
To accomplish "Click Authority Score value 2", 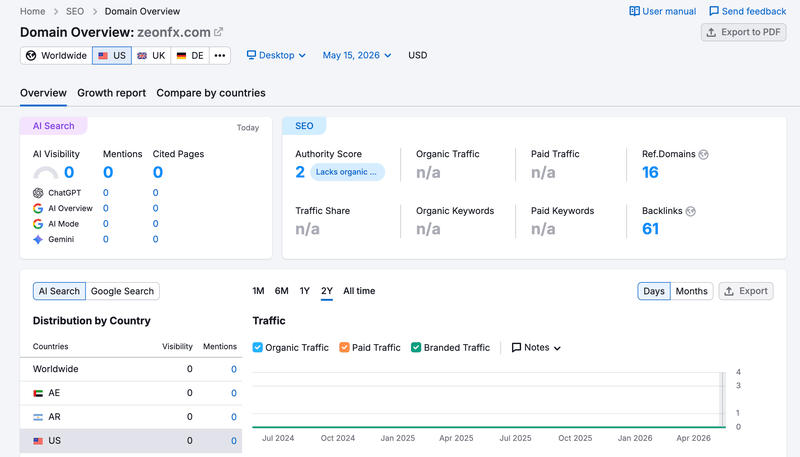I will click(300, 172).
